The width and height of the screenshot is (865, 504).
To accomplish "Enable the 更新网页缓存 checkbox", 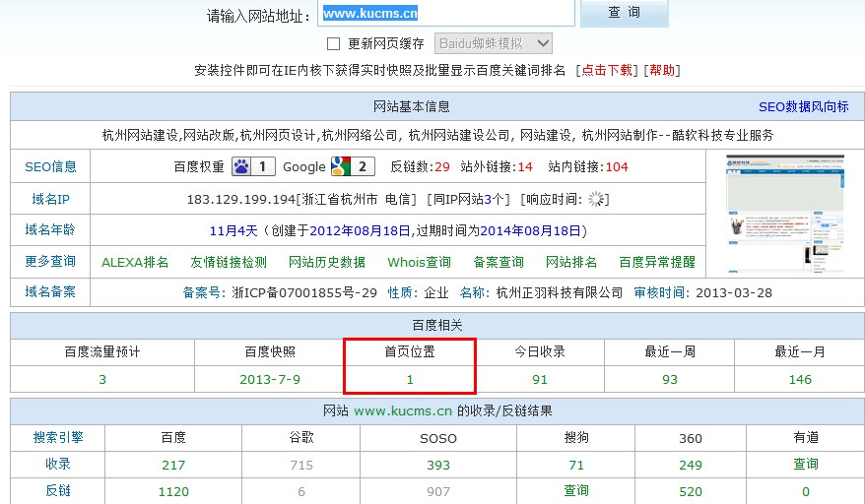I will 333,43.
